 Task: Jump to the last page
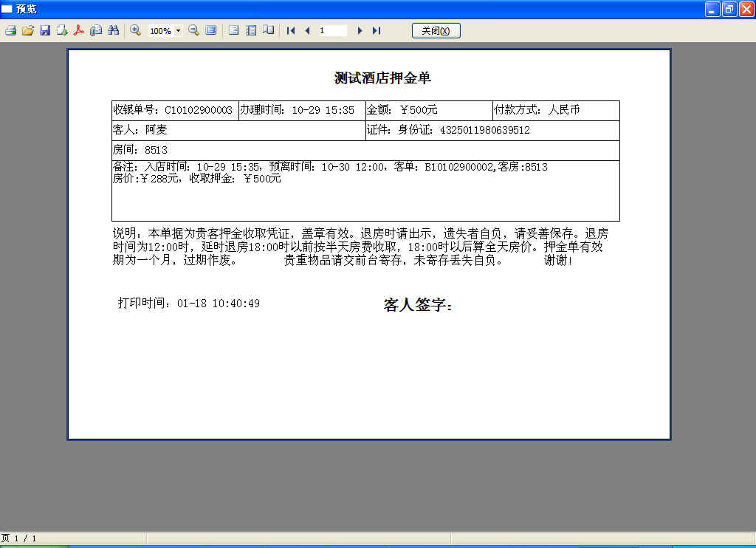pyautogui.click(x=377, y=30)
